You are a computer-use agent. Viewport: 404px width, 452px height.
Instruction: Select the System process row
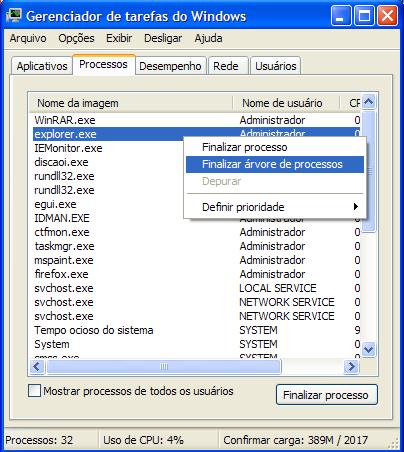click(x=196, y=344)
